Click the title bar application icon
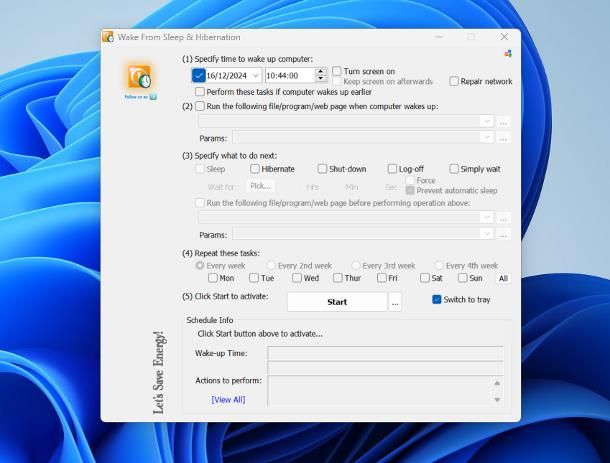 (x=108, y=37)
